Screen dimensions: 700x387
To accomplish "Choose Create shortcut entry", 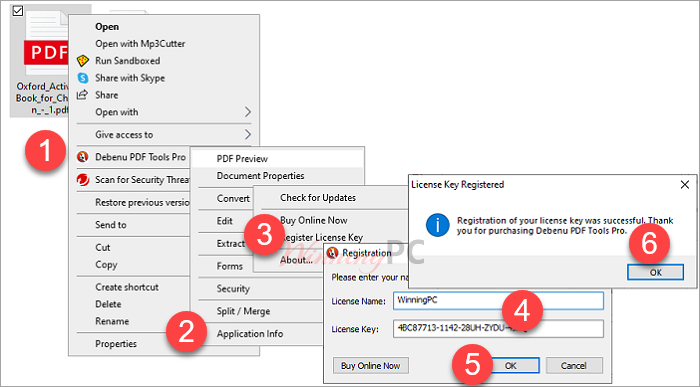I will [x=127, y=287].
